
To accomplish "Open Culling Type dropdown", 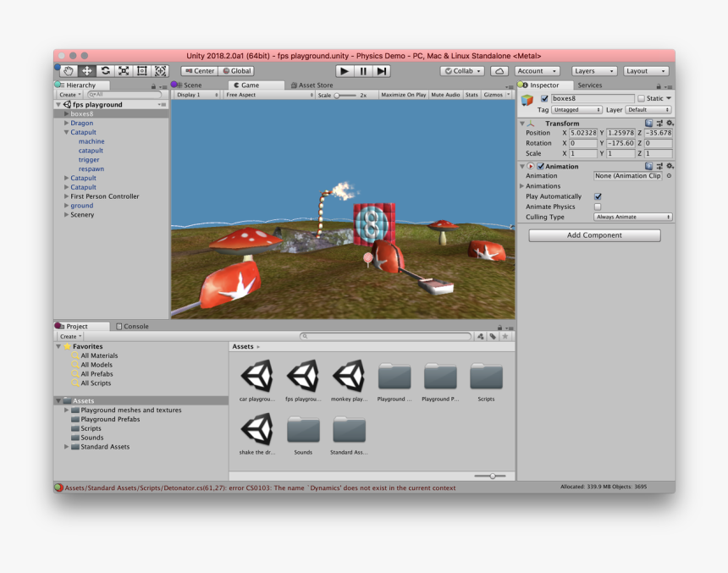I will tap(633, 217).
